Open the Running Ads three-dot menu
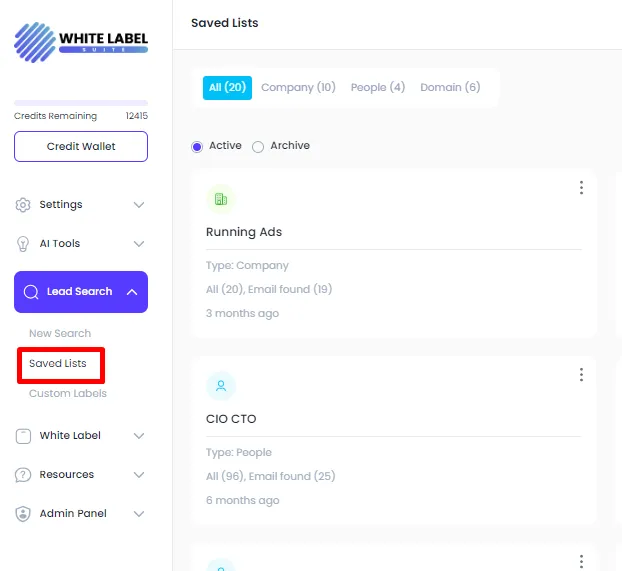This screenshot has width=622, height=571. (581, 187)
